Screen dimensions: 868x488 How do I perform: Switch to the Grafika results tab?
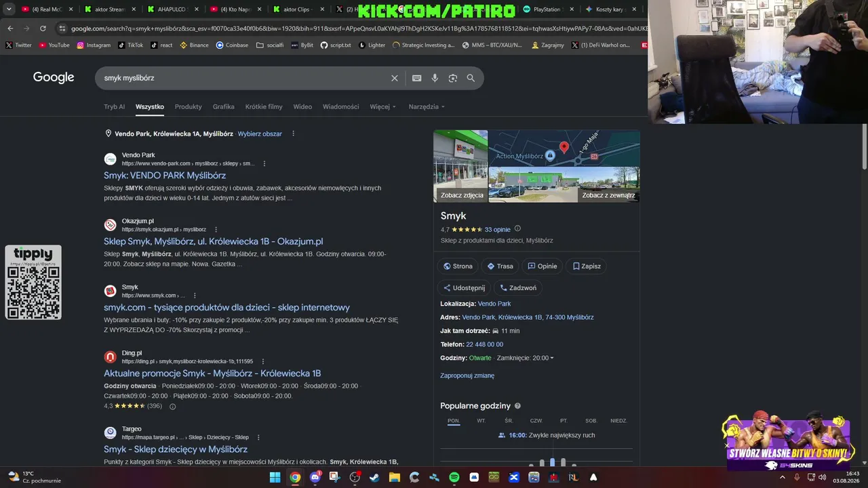224,106
